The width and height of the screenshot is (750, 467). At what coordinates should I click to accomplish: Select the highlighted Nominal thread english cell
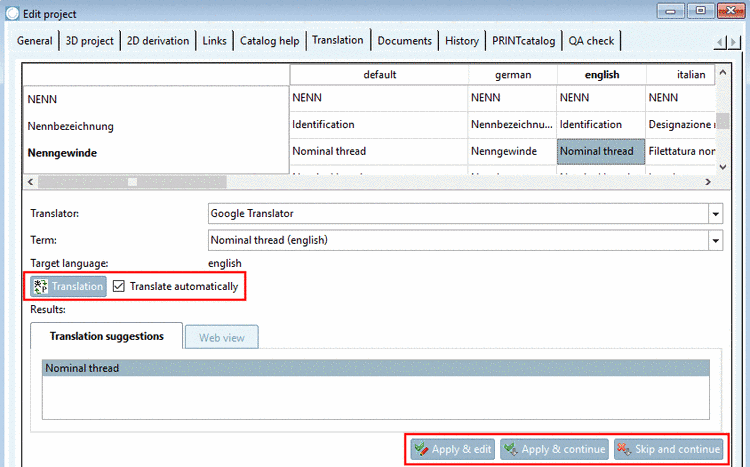coord(601,152)
